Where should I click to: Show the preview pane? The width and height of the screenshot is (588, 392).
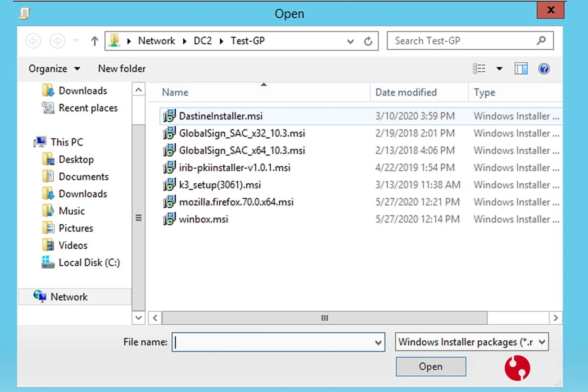point(521,69)
